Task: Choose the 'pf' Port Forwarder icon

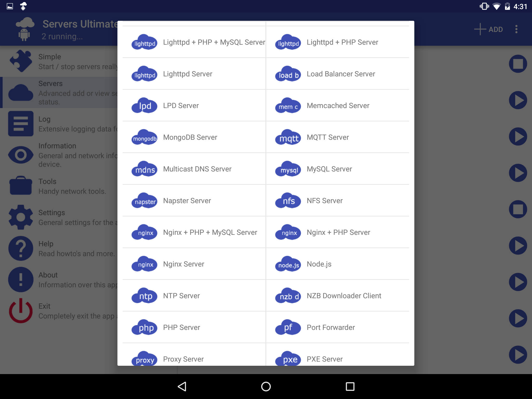Action: point(288,328)
